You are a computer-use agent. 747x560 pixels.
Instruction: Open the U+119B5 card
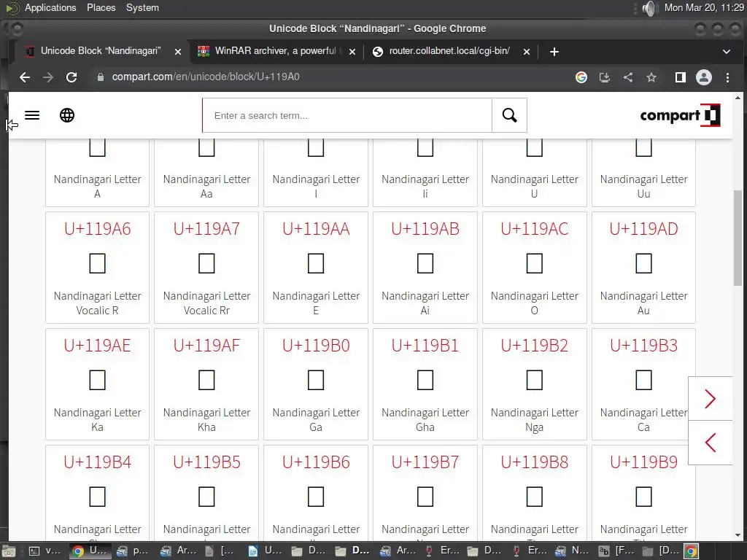tap(206, 493)
